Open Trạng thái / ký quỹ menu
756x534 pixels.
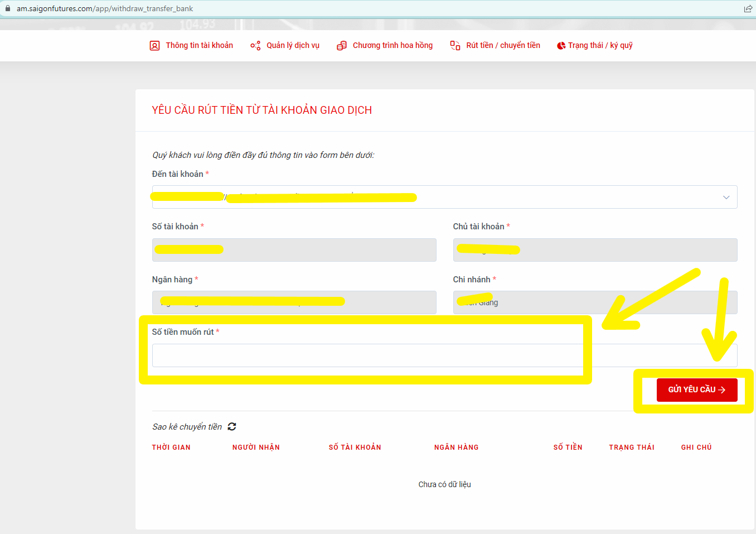600,45
